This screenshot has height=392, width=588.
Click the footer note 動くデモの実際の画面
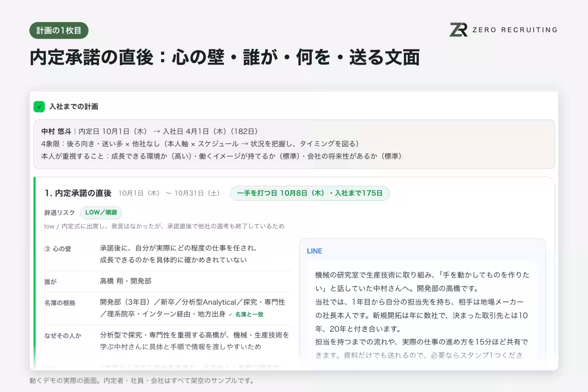coord(142,380)
